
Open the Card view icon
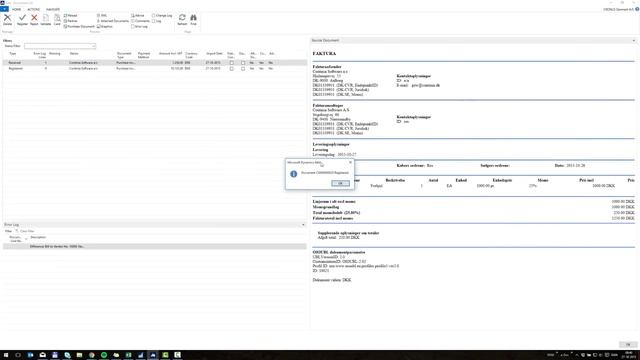(57, 19)
